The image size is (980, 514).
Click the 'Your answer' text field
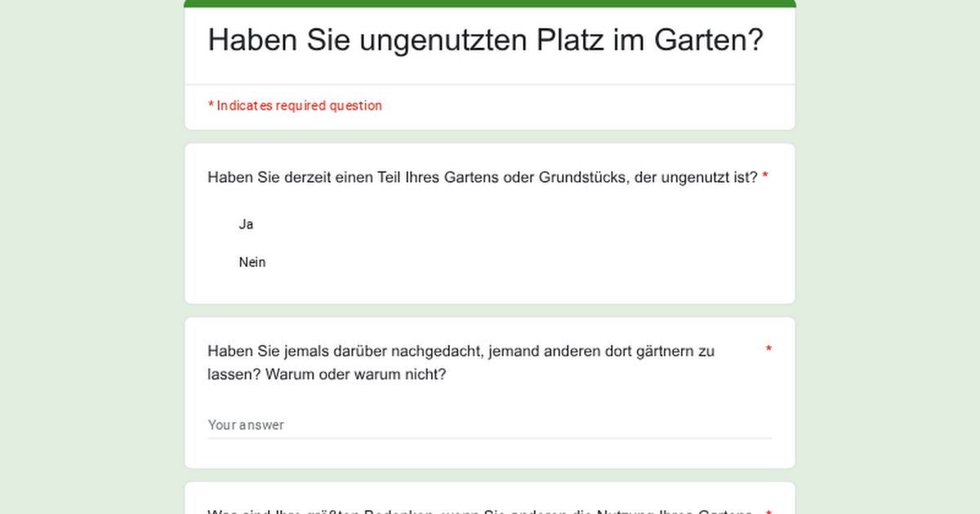pos(488,425)
